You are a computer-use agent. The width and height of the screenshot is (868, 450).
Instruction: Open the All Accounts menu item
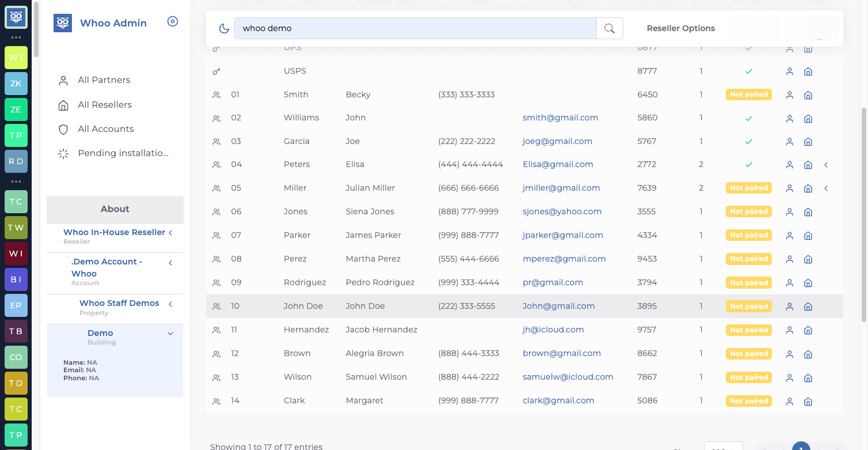[106, 129]
